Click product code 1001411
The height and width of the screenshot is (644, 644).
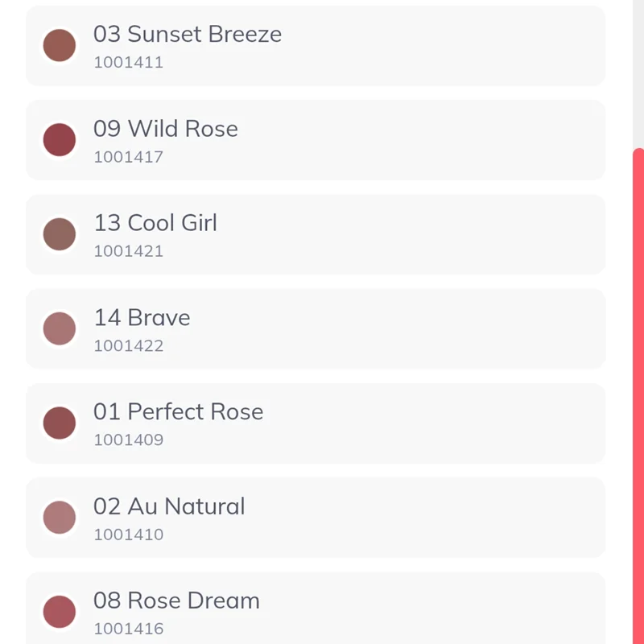(128, 62)
